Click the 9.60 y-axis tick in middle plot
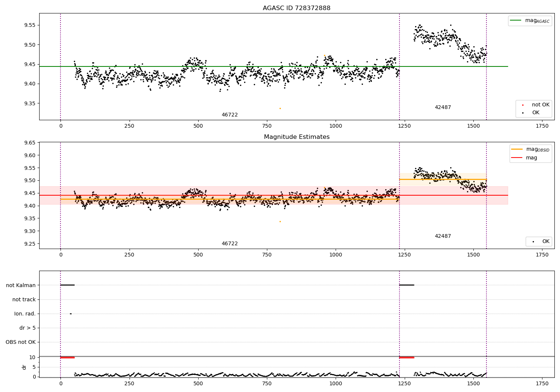The height and width of the screenshot is (392, 560). coord(29,155)
